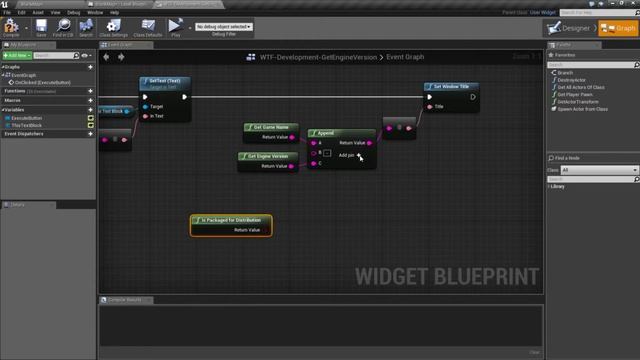This screenshot has height=360, width=640.
Task: Add a new variable with the Variables plus
Action: 91,110
